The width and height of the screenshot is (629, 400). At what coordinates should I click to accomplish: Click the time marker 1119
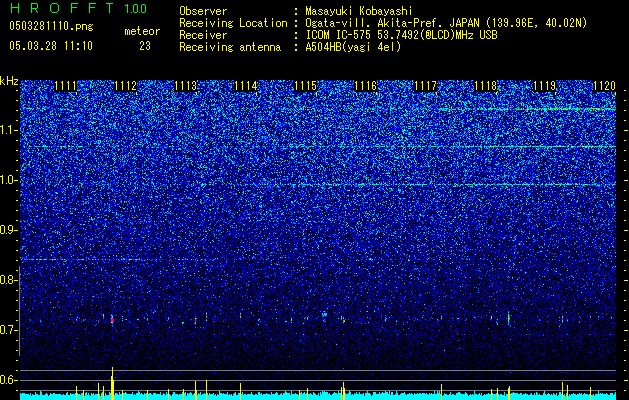point(545,86)
